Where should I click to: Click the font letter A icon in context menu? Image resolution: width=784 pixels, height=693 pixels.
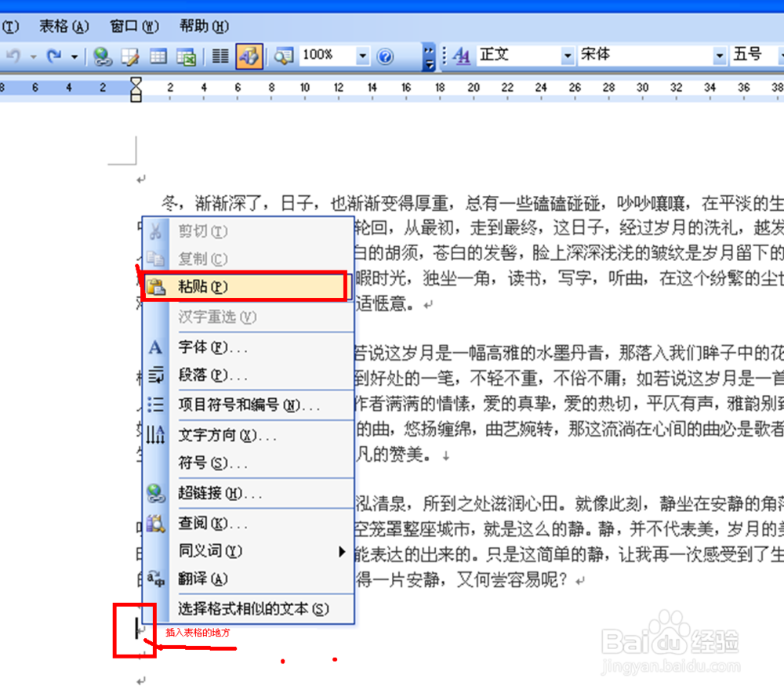click(155, 347)
